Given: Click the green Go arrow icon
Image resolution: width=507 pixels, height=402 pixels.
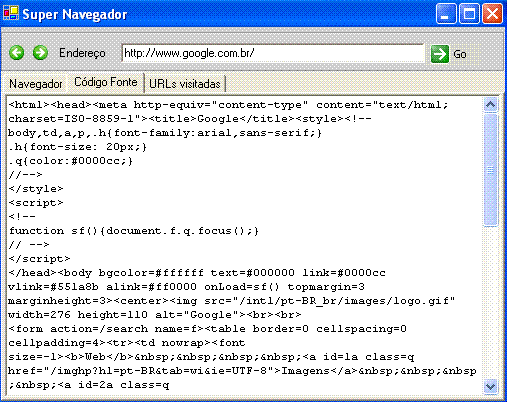Looking at the screenshot, I should [440, 54].
